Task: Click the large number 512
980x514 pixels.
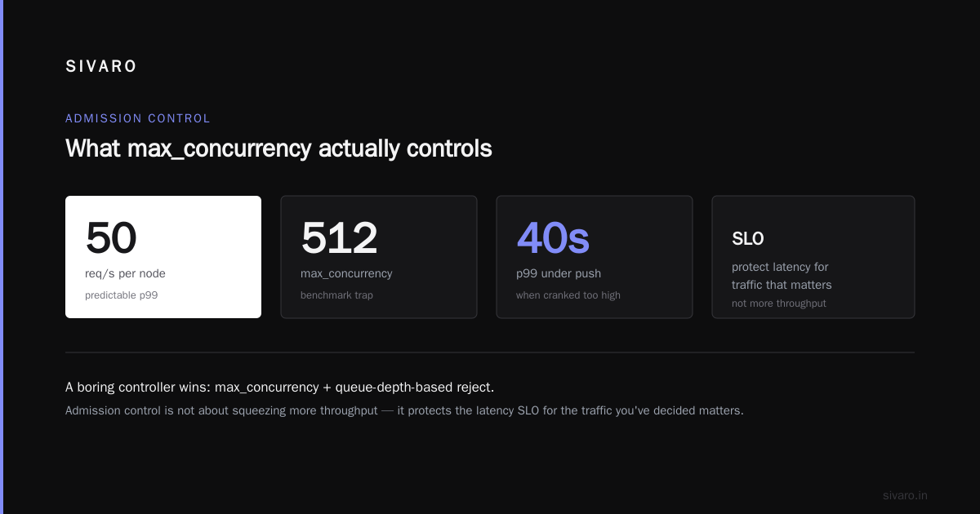Action: point(340,238)
